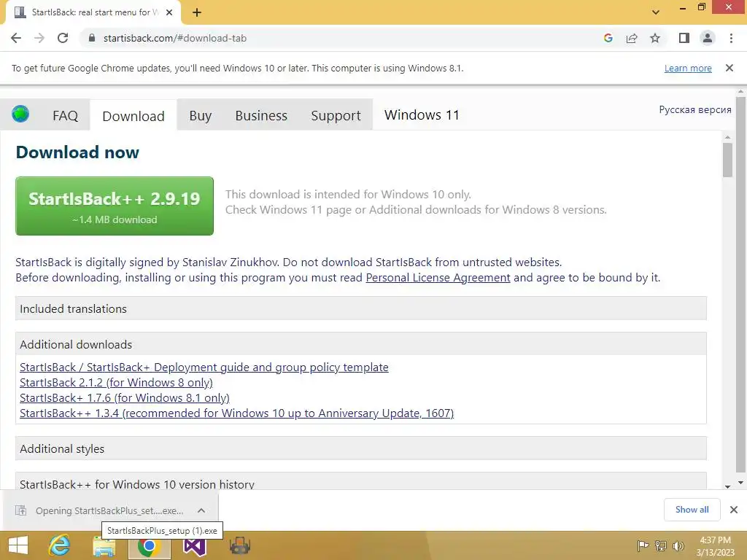Open the printer-like taskbar app icon

click(x=239, y=545)
